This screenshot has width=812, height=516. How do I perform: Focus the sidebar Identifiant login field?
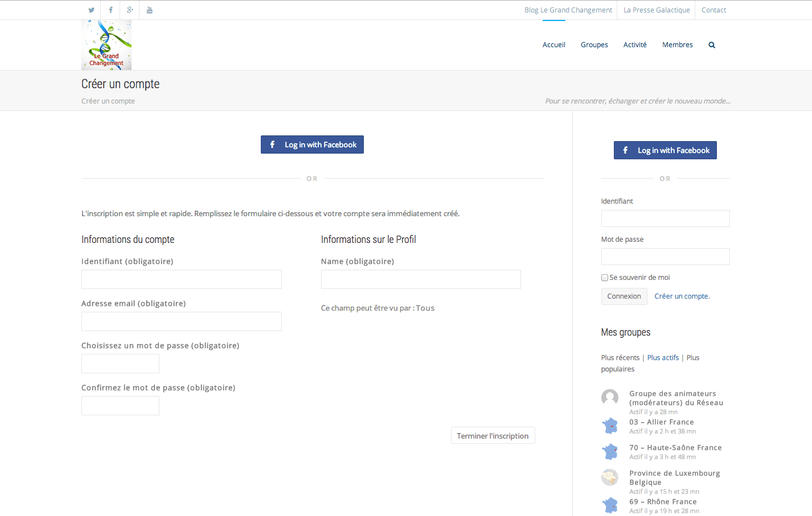(x=665, y=218)
